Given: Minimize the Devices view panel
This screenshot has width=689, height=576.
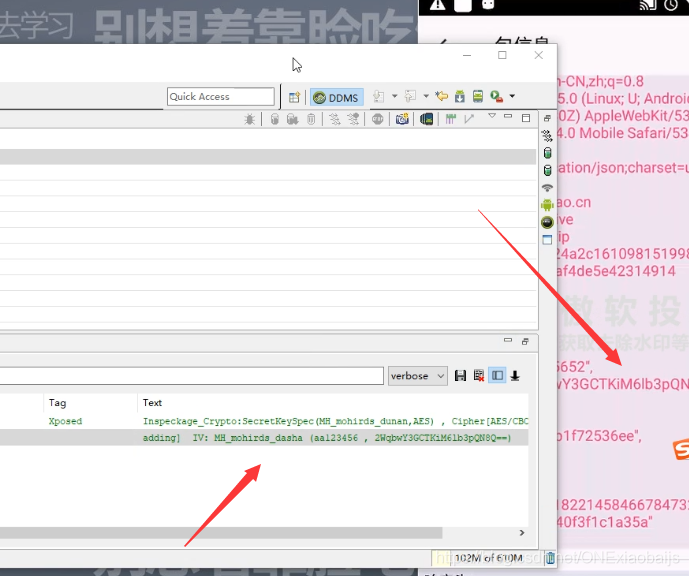Looking at the screenshot, I should (x=508, y=116).
